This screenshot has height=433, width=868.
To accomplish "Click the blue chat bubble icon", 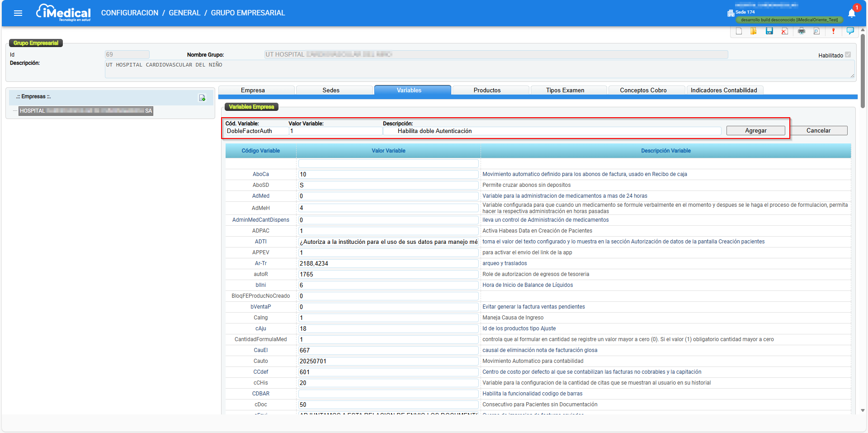I will coord(850,31).
